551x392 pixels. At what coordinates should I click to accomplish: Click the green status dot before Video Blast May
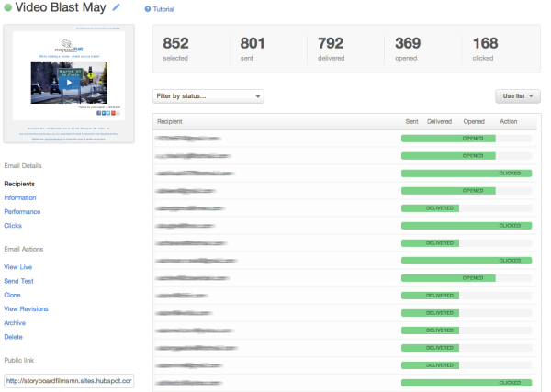[7, 7]
